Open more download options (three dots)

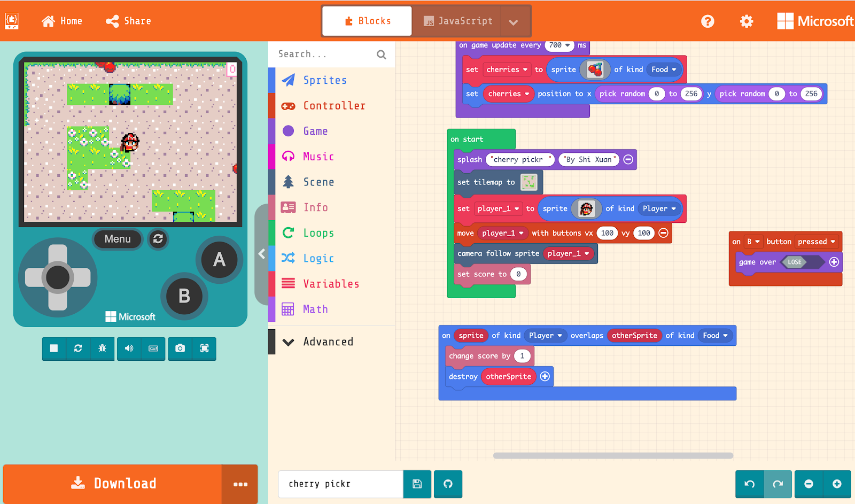[240, 484]
